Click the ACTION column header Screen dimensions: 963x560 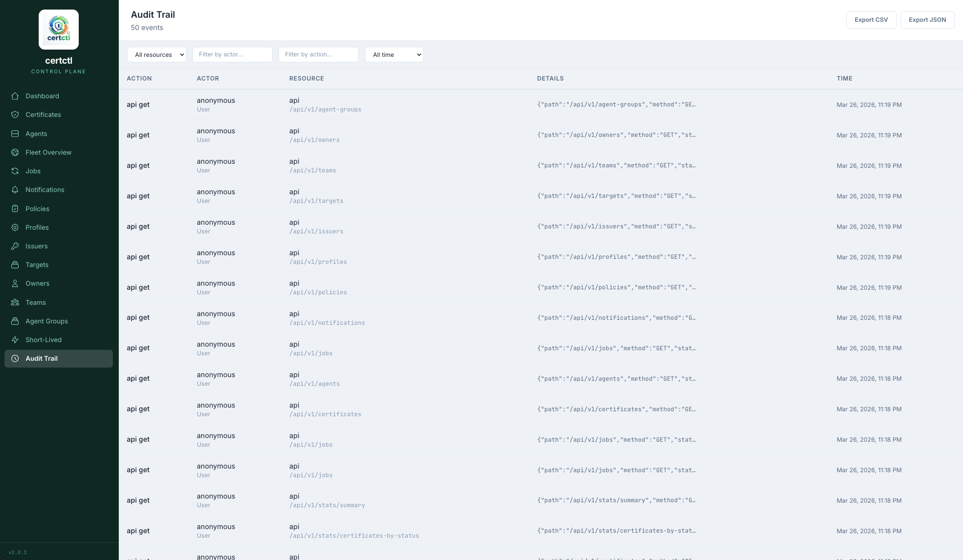pos(139,79)
